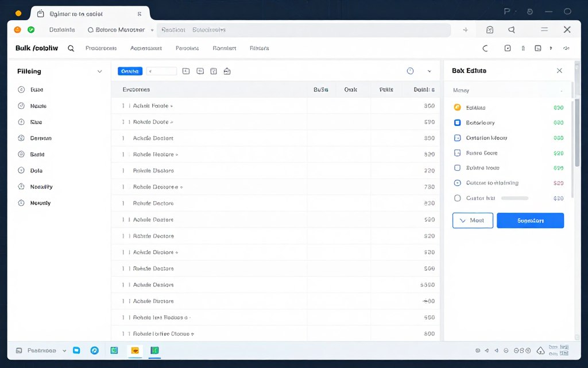The image size is (588, 368).
Task: Click the Dola sidebar filter item
Action: 36,170
